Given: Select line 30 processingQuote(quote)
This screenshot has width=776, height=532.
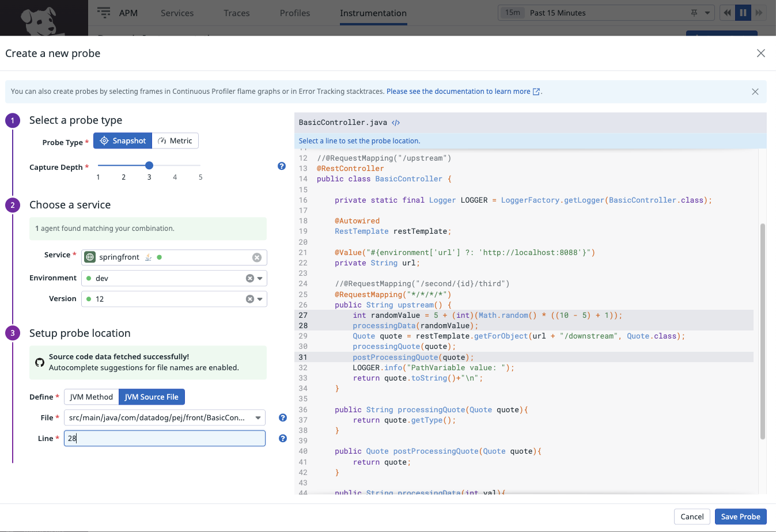Looking at the screenshot, I should 524,346.
